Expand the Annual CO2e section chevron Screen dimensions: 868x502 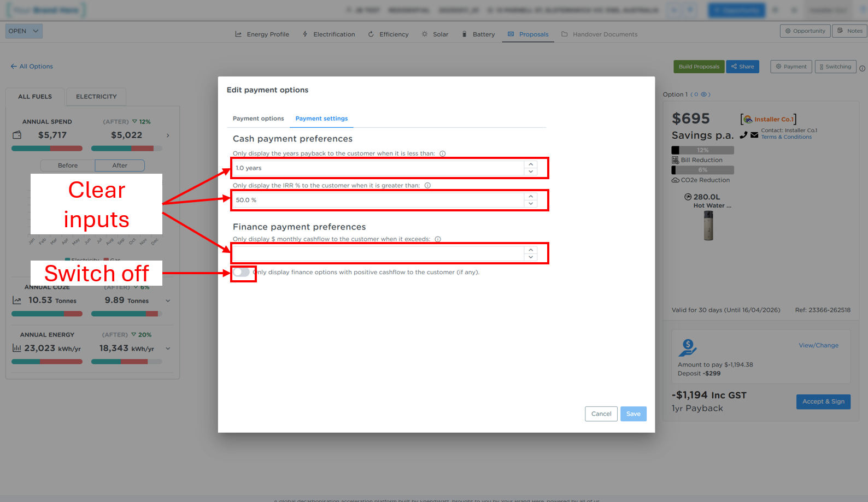click(168, 300)
